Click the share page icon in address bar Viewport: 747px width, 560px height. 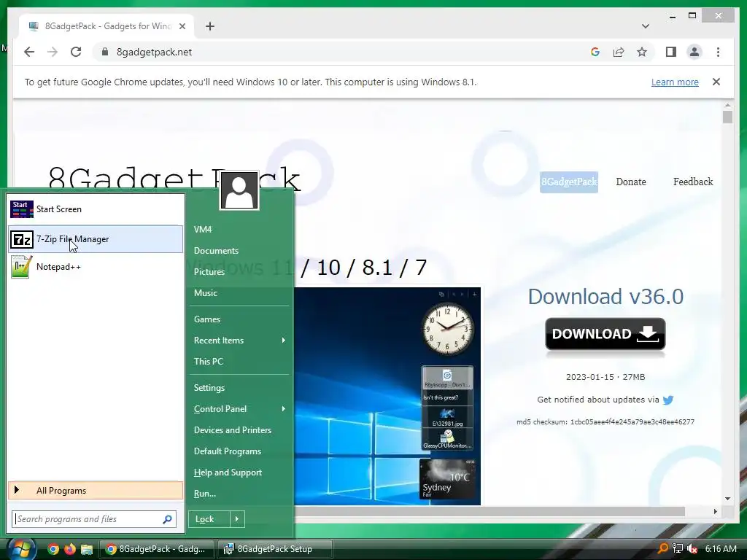619,52
